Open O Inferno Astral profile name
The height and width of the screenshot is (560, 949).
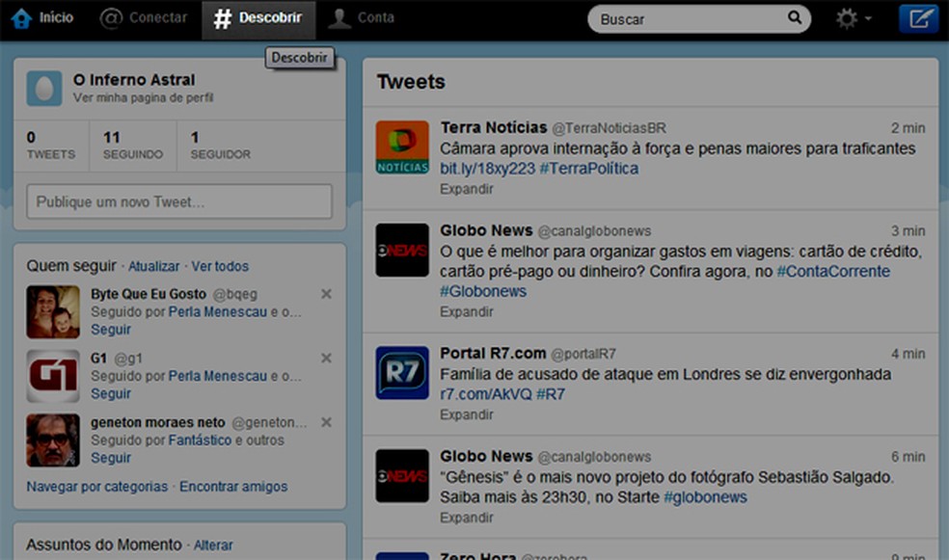pos(134,80)
